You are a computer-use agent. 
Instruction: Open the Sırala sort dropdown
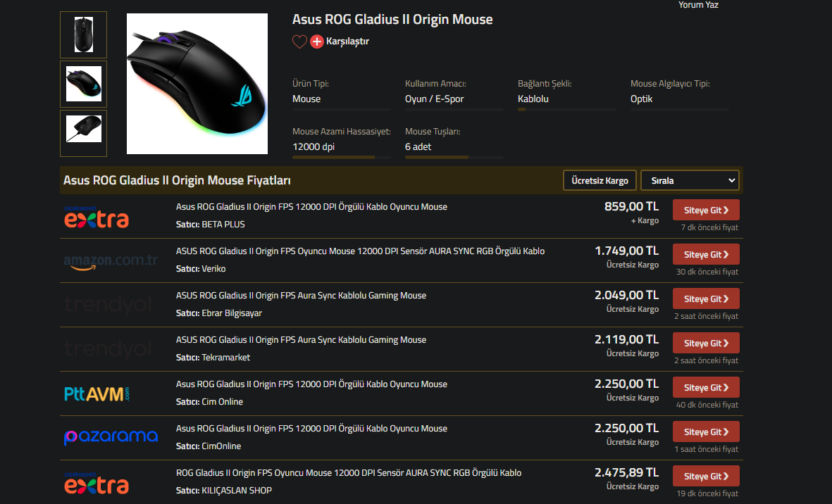pos(690,181)
